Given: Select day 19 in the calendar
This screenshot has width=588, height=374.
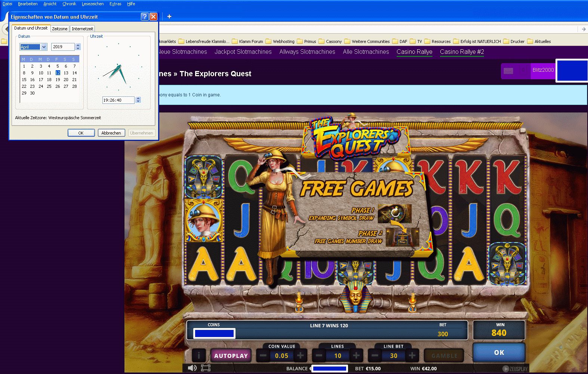Looking at the screenshot, I should [x=58, y=80].
